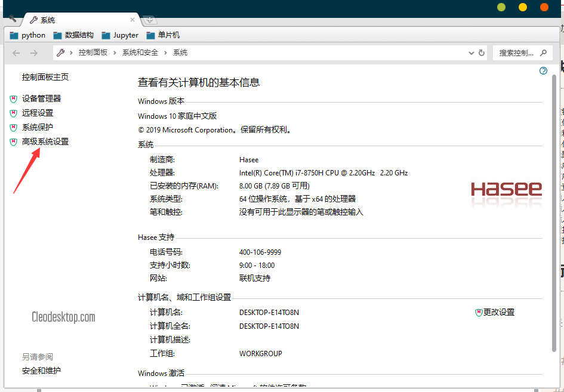Image resolution: width=564 pixels, height=392 pixels.
Task: Click 8.00 GB RAM value
Action: coord(275,186)
